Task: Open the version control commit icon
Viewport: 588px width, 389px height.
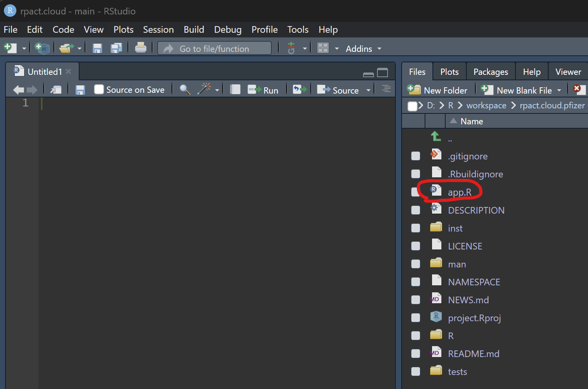Action: coord(291,48)
